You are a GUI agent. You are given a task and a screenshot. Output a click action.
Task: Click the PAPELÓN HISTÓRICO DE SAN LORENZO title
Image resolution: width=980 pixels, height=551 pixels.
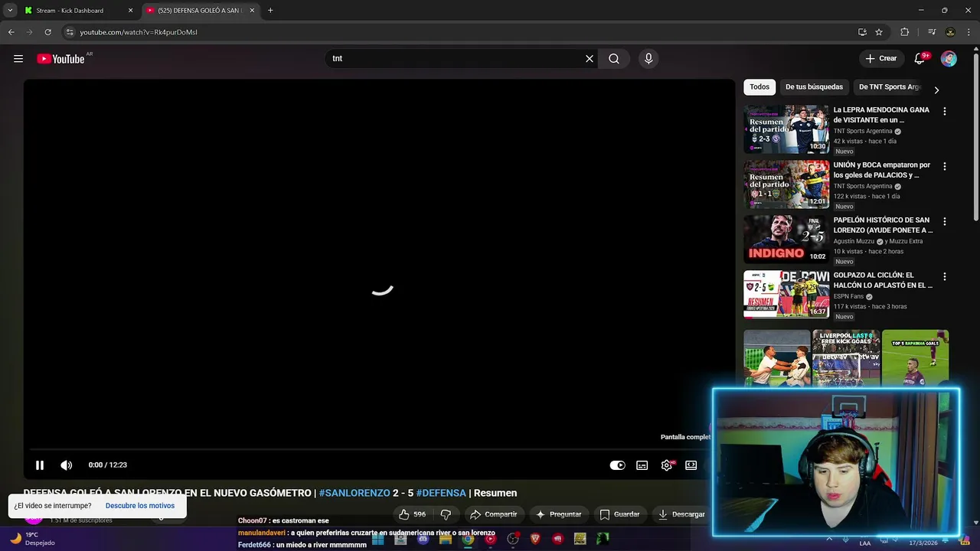883,225
